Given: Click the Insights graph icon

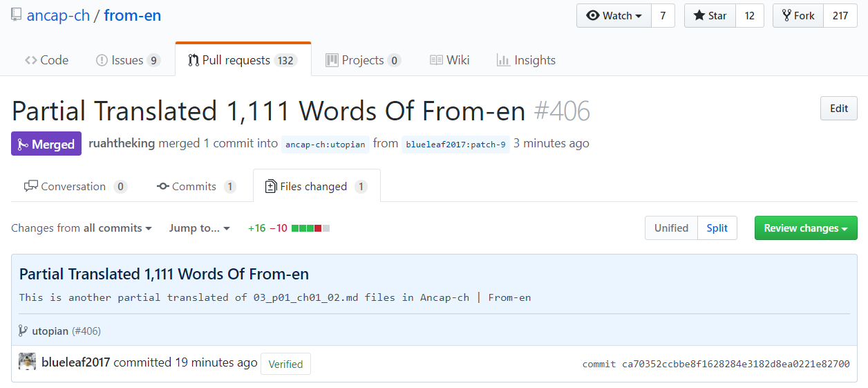Looking at the screenshot, I should (x=503, y=60).
